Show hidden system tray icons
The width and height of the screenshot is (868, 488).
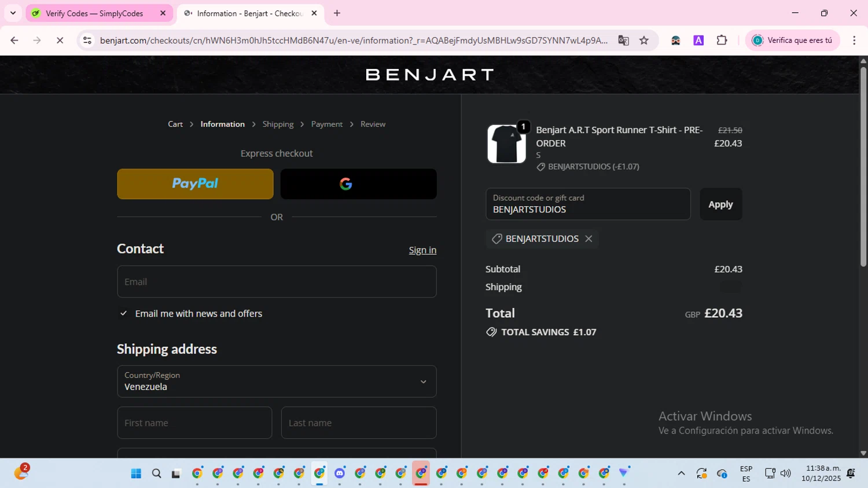coord(681,474)
